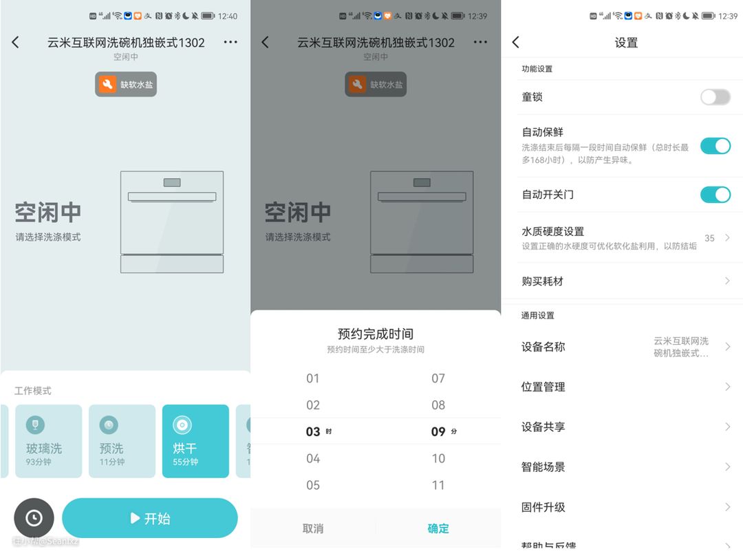Select the 烘干 drying mode tile
Screen dimensions: 743x560
pyautogui.click(x=195, y=441)
